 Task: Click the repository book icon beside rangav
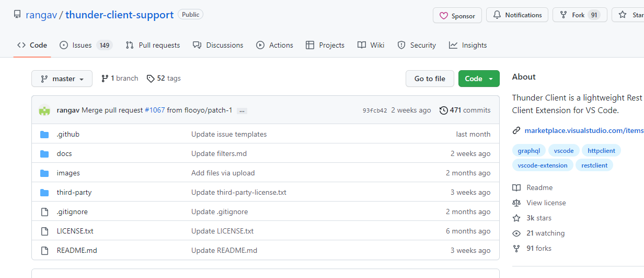[18, 15]
